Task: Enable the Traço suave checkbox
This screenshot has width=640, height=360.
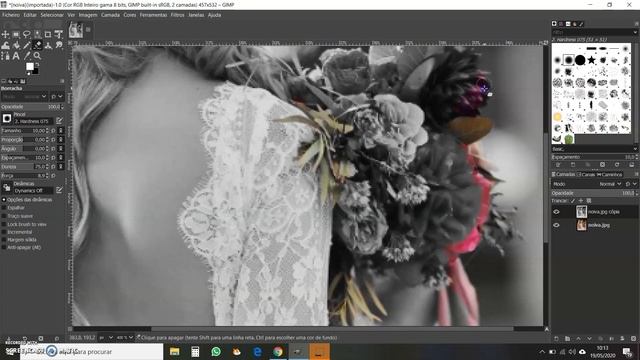Action: tap(4, 216)
